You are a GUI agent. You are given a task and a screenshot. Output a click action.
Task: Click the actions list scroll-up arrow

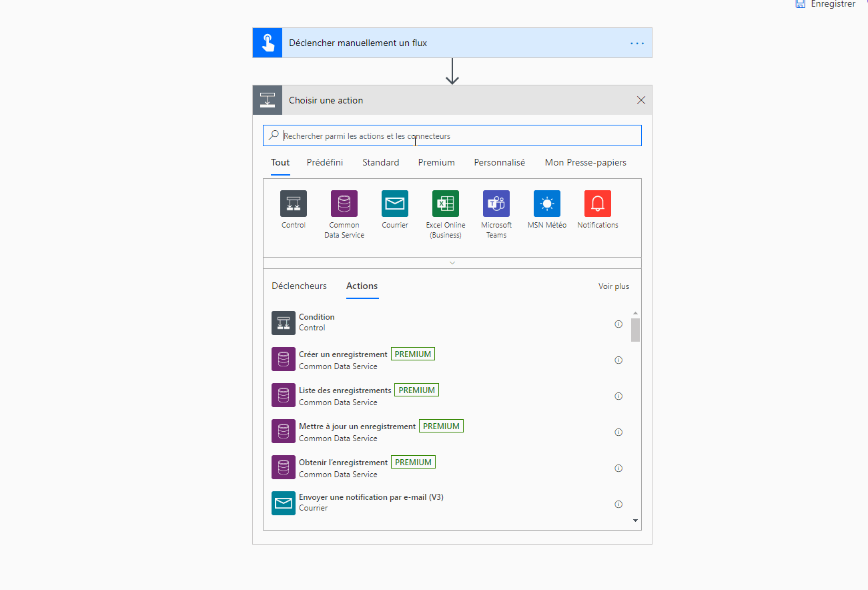point(635,313)
